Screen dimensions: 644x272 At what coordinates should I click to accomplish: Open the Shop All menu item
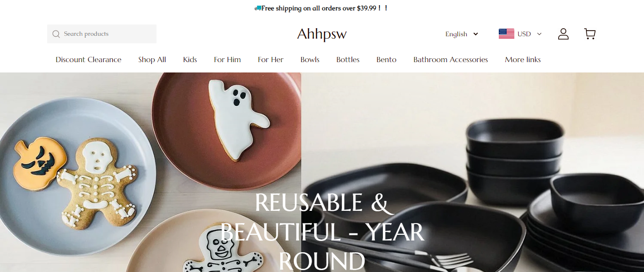coord(152,60)
